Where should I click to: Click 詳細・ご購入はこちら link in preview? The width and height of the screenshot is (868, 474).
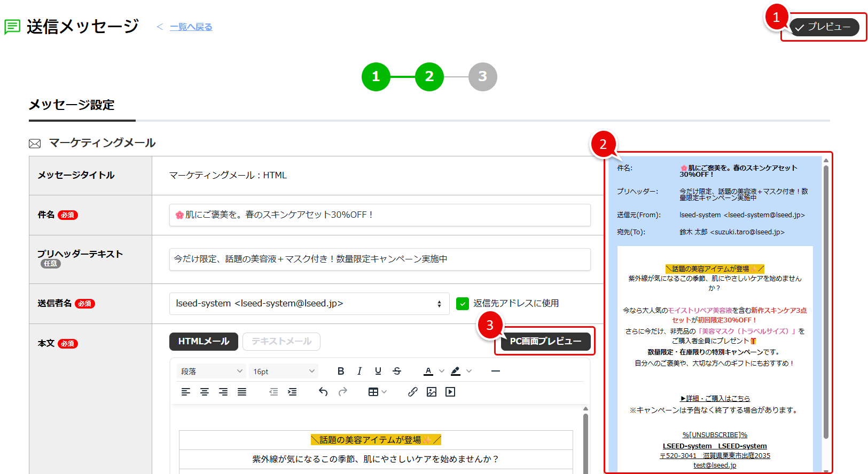(x=715, y=398)
